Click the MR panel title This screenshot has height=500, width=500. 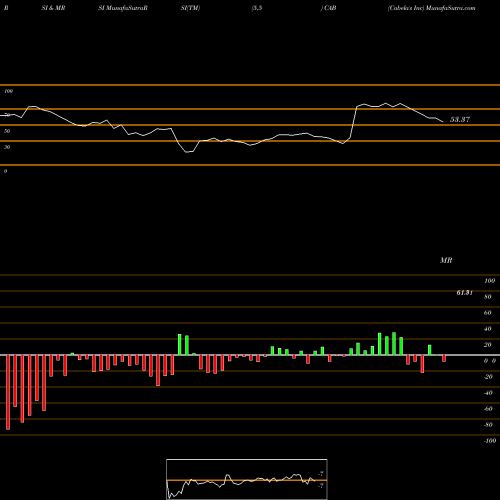click(x=446, y=260)
